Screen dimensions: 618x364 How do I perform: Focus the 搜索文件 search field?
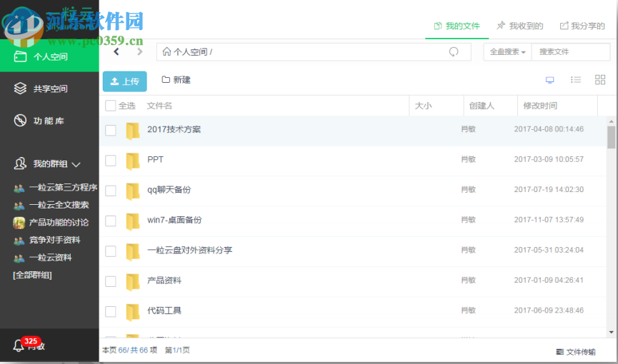tap(571, 51)
